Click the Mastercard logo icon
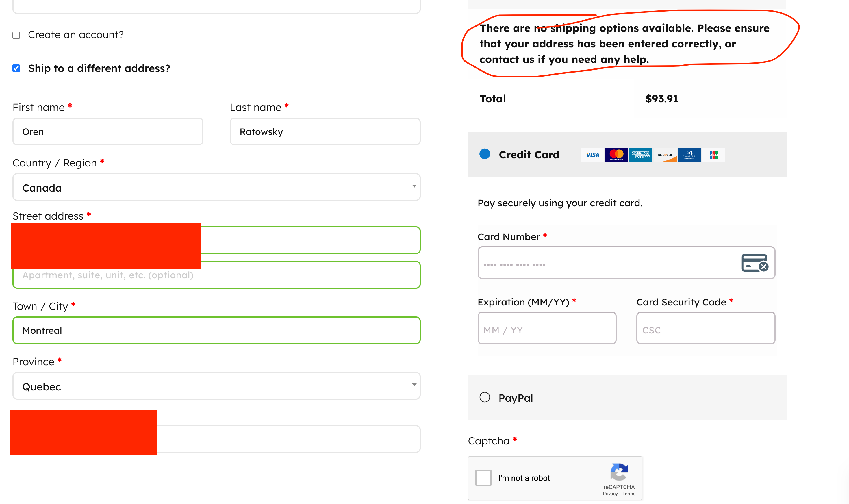 tap(616, 155)
